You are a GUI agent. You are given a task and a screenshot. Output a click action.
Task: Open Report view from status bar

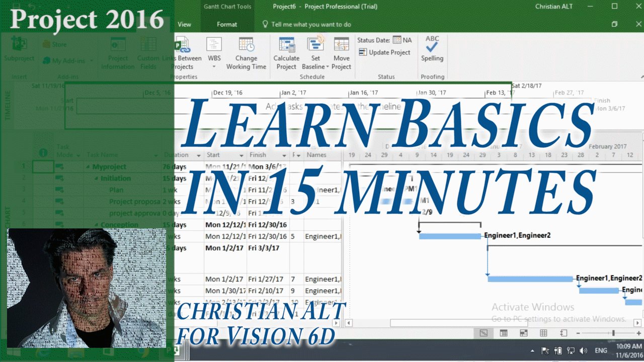pyautogui.click(x=563, y=333)
